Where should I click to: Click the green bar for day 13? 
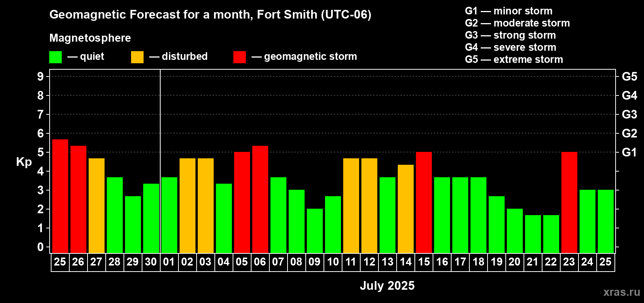tap(388, 215)
